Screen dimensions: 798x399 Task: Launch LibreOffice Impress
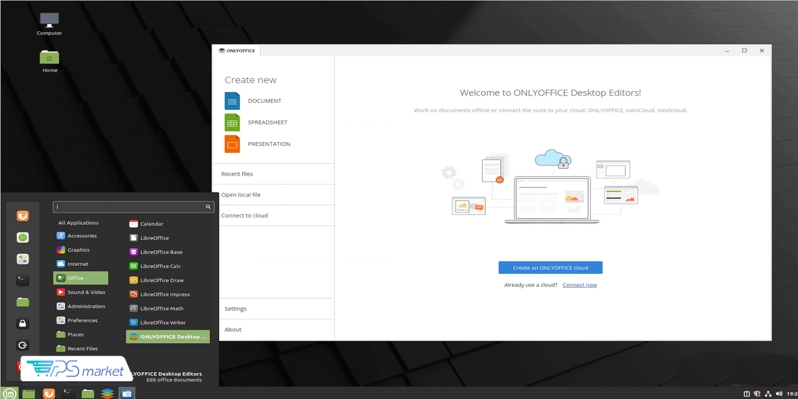[168, 295]
